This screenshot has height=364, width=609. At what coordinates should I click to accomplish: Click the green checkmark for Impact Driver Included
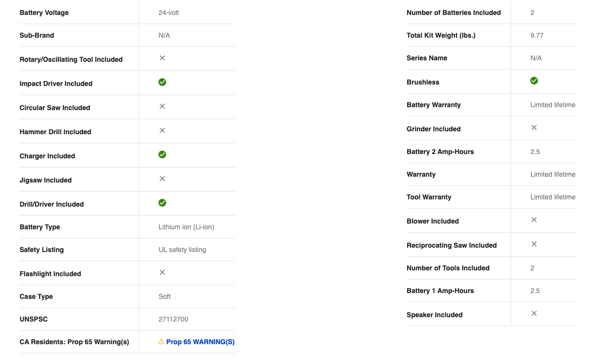pyautogui.click(x=162, y=82)
